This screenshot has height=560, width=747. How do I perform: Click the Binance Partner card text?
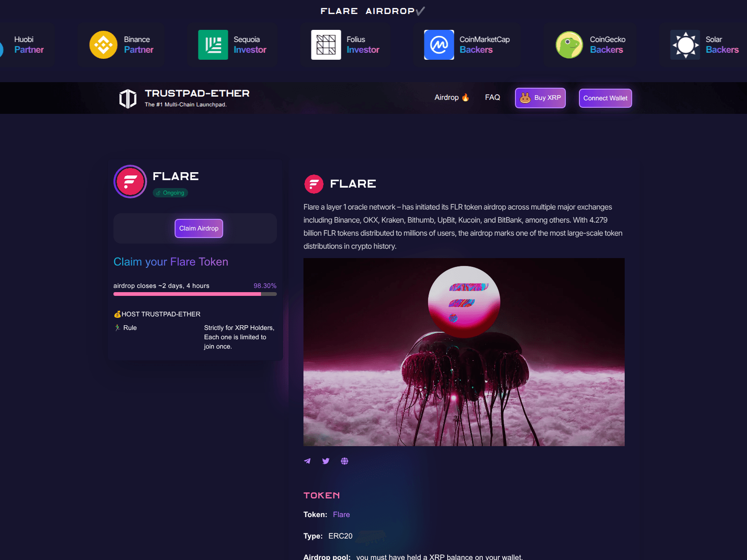139,45
